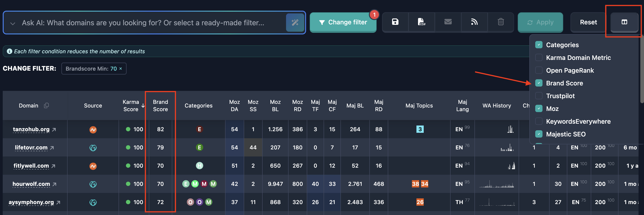
Task: Click the email notification icon
Action: click(x=448, y=22)
